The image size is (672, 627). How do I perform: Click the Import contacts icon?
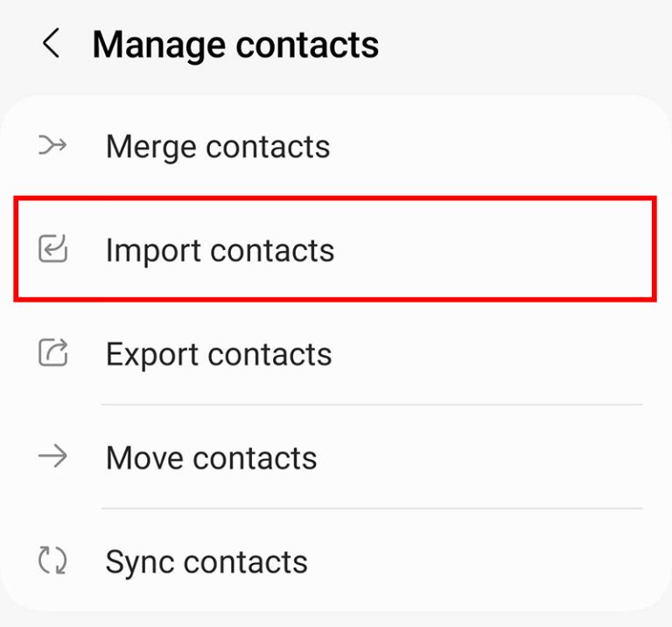tap(52, 250)
